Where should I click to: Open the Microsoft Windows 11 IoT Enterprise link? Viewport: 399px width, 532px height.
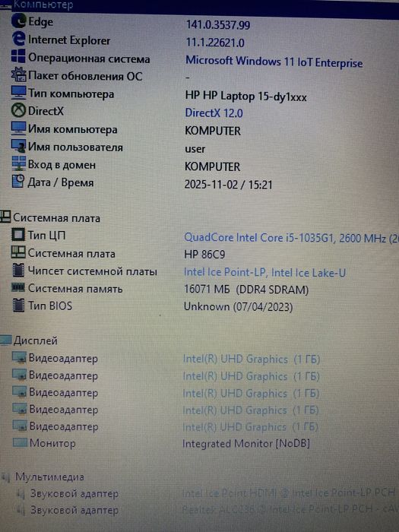click(x=274, y=62)
